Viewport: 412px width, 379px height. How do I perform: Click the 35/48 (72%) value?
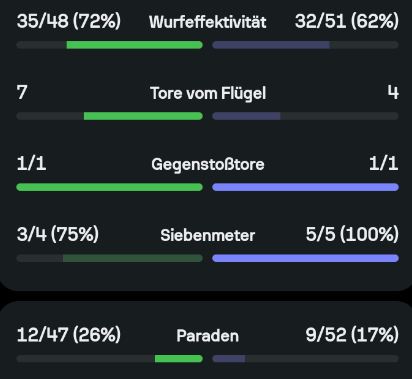(69, 21)
